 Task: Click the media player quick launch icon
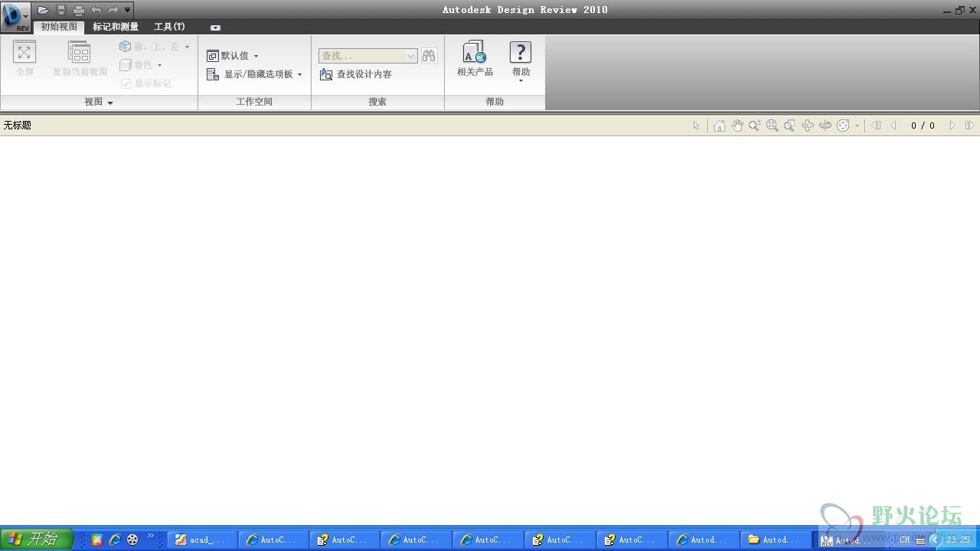[132, 540]
